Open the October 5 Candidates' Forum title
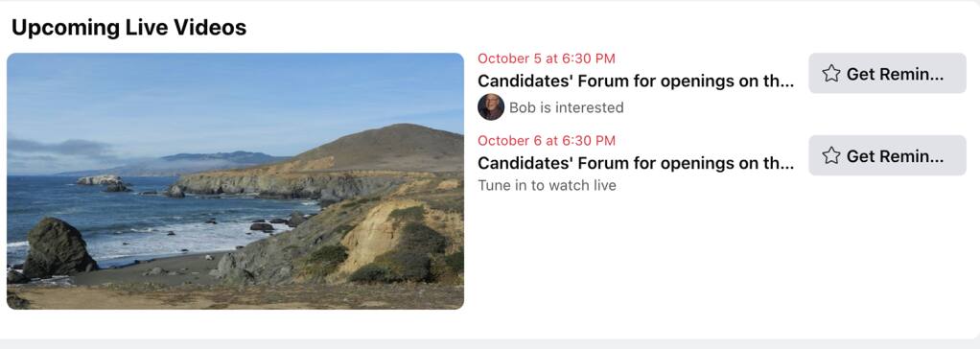This screenshot has width=980, height=349. pyautogui.click(x=636, y=81)
